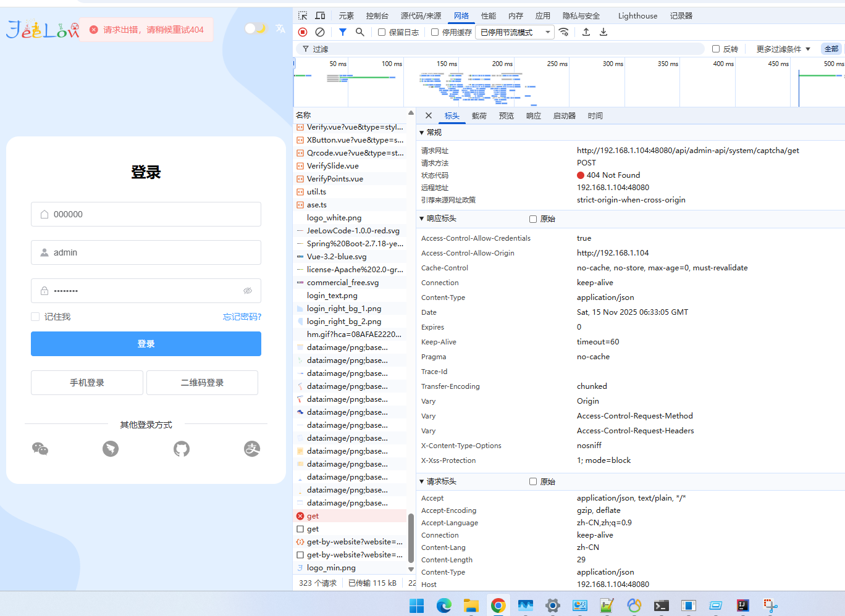Enable the 保留日志 checkbox
This screenshot has width=845, height=616.
point(380,32)
